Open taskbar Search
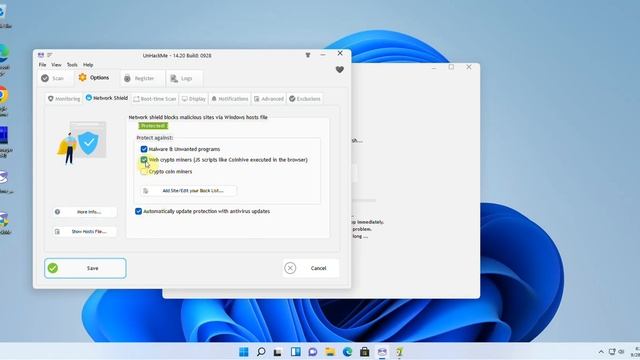The height and width of the screenshot is (360, 640). (261, 352)
